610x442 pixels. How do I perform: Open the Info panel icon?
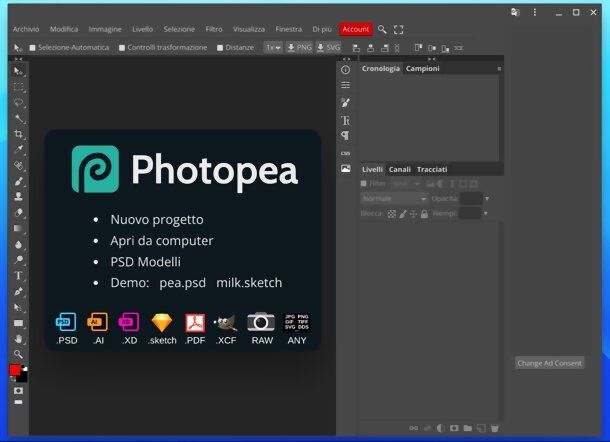[x=345, y=70]
